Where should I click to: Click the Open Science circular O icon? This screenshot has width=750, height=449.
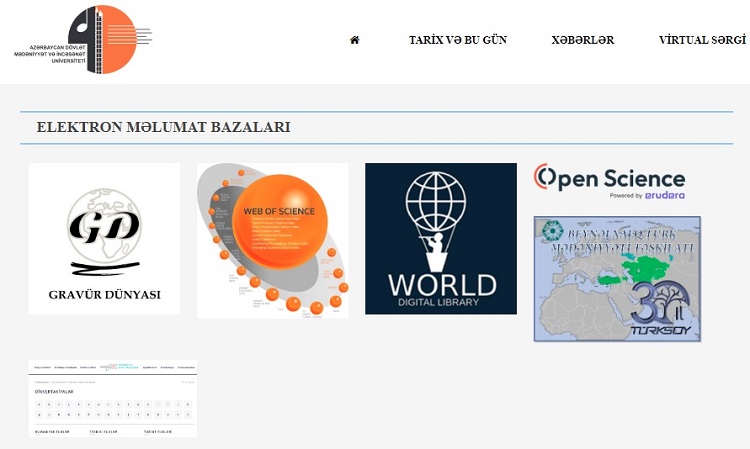click(545, 177)
